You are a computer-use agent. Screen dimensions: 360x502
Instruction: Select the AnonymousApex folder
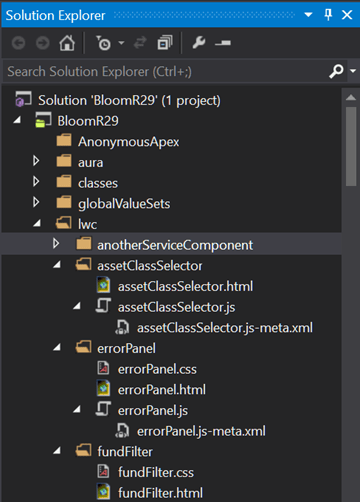[x=128, y=142]
